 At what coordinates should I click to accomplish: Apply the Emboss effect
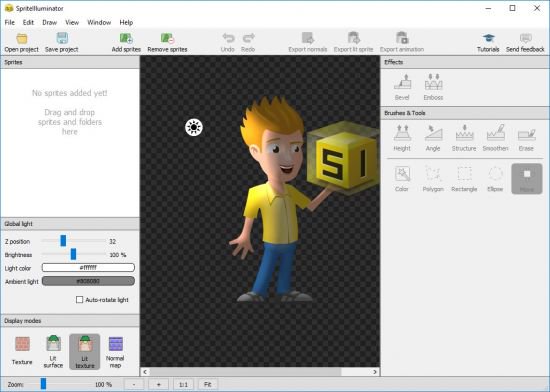click(x=433, y=87)
